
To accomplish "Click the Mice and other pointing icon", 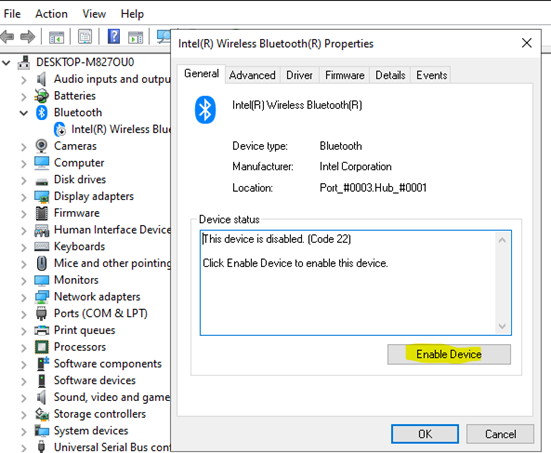I will click(x=41, y=263).
